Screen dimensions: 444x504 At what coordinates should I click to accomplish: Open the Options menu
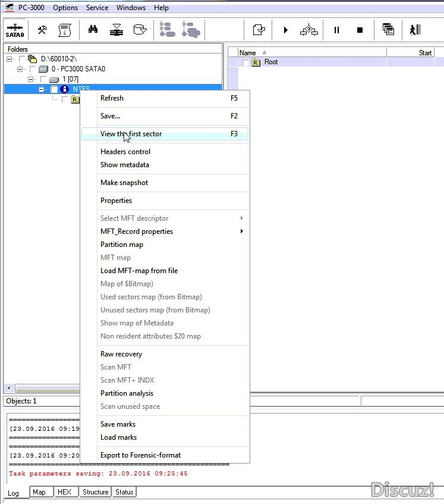click(65, 7)
